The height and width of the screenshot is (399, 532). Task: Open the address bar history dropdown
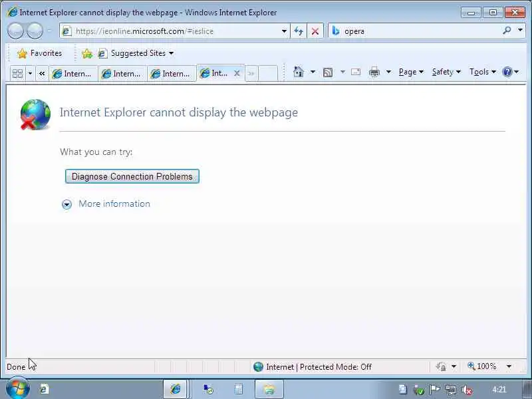(x=285, y=31)
